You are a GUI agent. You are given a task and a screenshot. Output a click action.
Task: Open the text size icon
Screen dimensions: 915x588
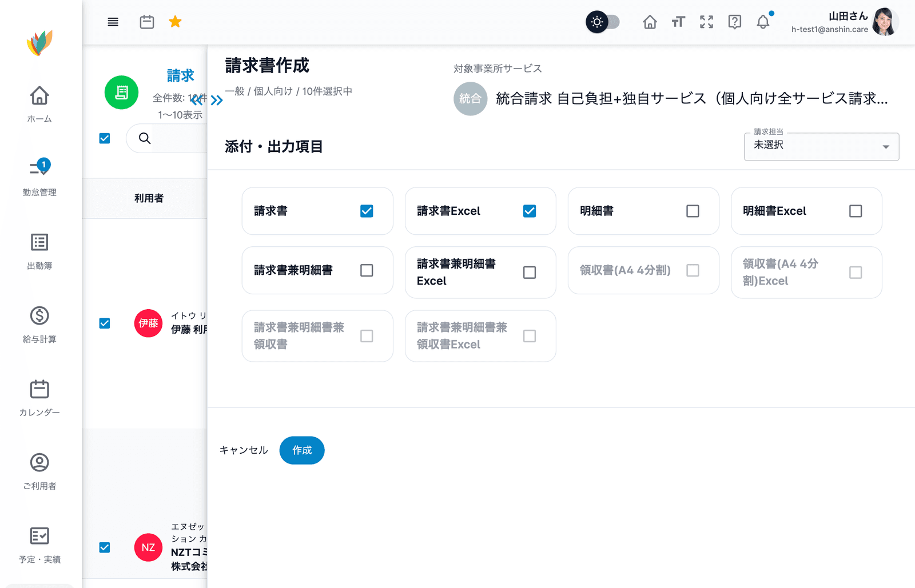[x=678, y=22]
